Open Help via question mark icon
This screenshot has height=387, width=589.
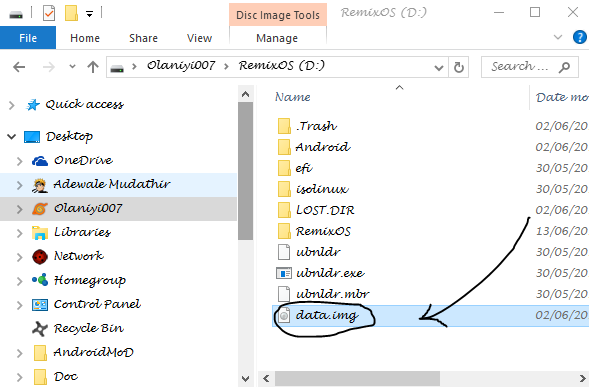[580, 37]
